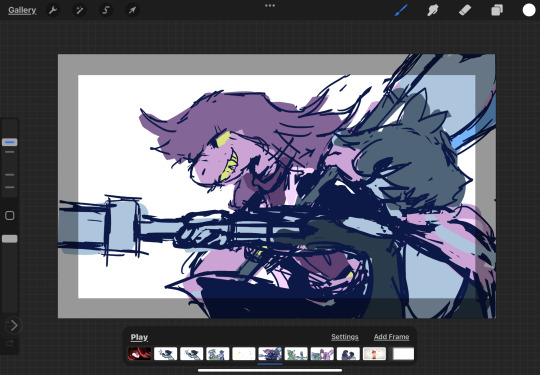Add Frame to the animation
This screenshot has width=540, height=375.
point(392,337)
